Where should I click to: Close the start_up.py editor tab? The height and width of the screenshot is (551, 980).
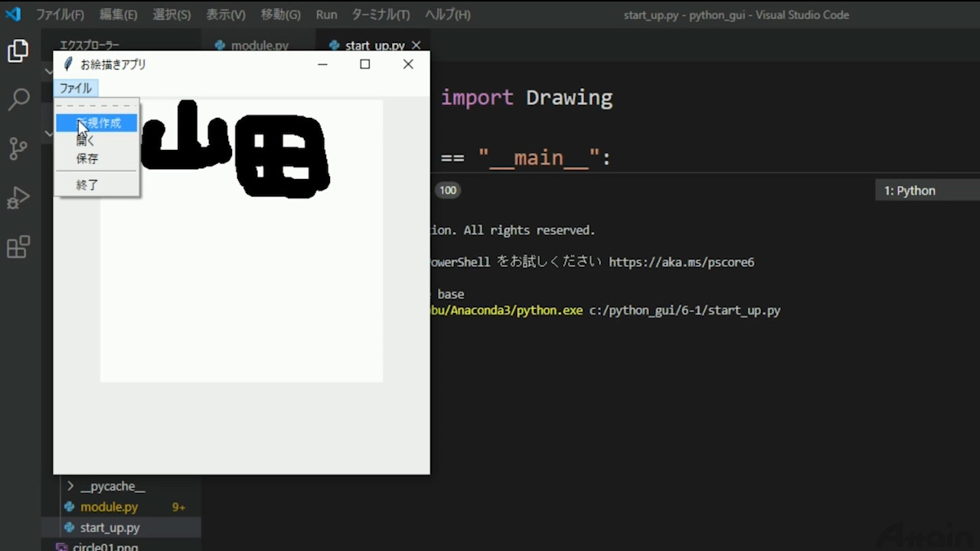coord(416,46)
